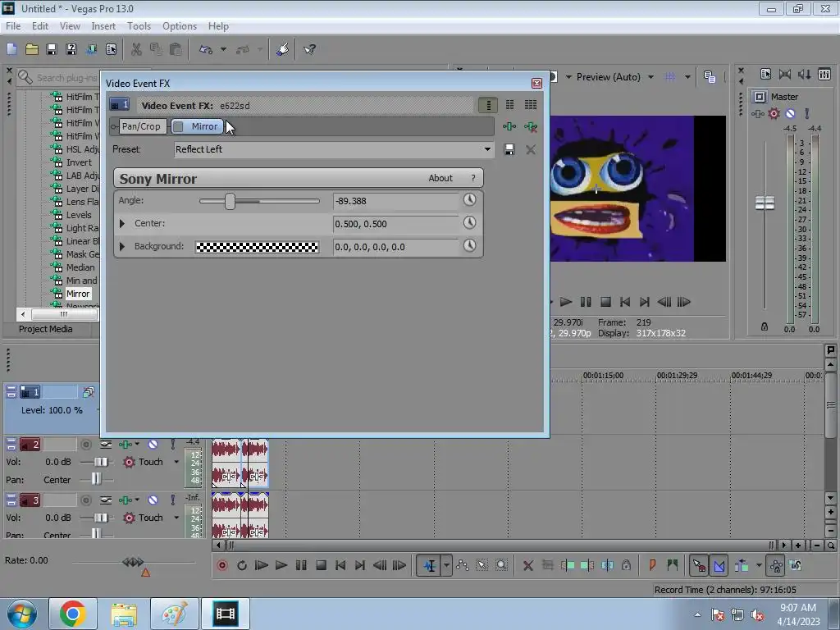Click the Open folder toolbar icon
Viewport: 840px width, 630px height.
[x=32, y=50]
